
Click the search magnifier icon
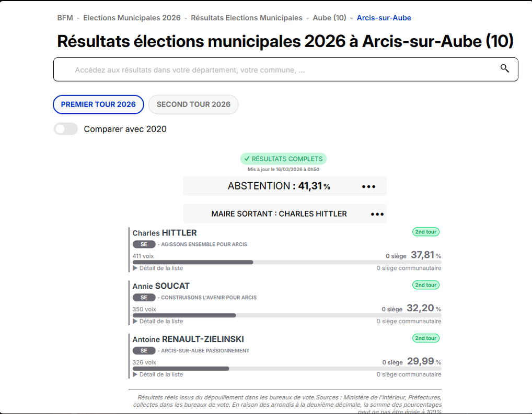pos(504,69)
